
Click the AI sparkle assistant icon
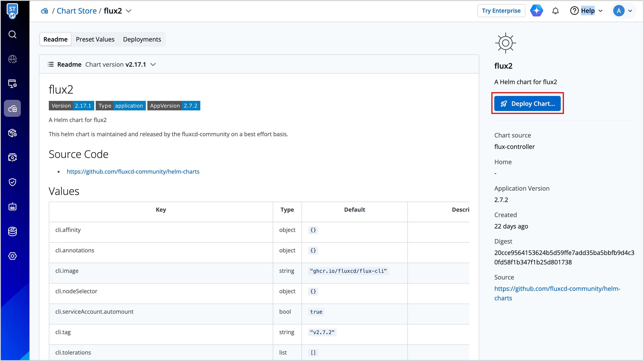[x=536, y=11]
